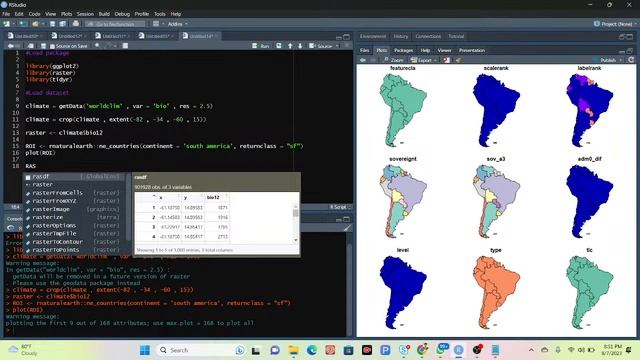Click the Find/Replace magnifier icon in editor toolbar
The image size is (640, 360).
point(97,46)
